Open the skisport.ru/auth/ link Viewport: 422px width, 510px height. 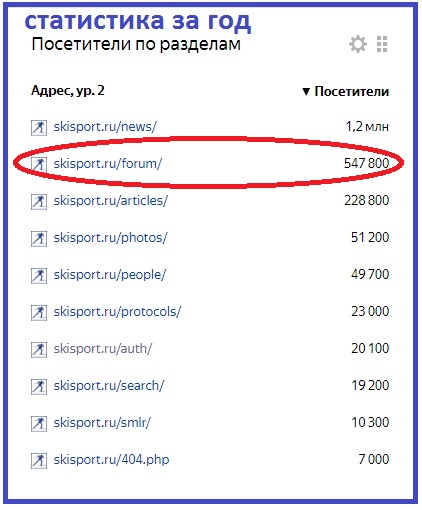pos(103,349)
